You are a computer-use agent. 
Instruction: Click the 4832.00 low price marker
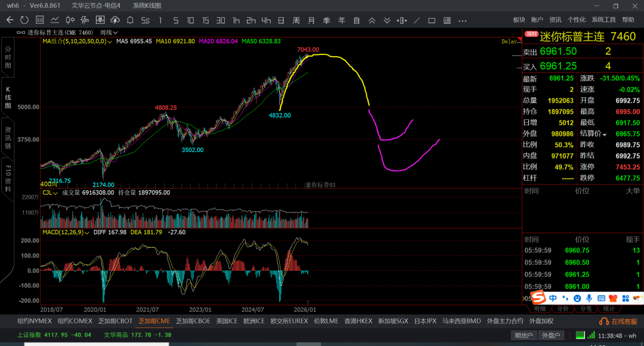click(x=280, y=116)
